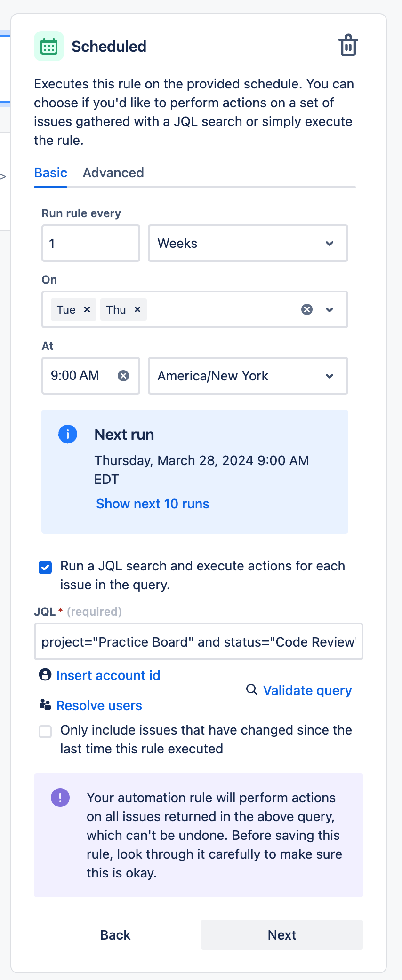Remove the Tue day tag

pos(87,309)
